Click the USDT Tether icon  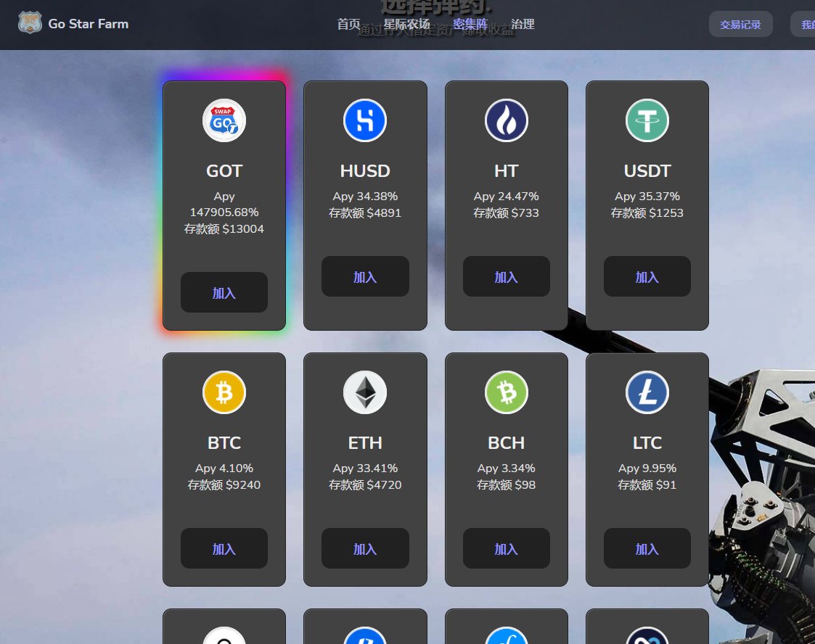(x=647, y=120)
